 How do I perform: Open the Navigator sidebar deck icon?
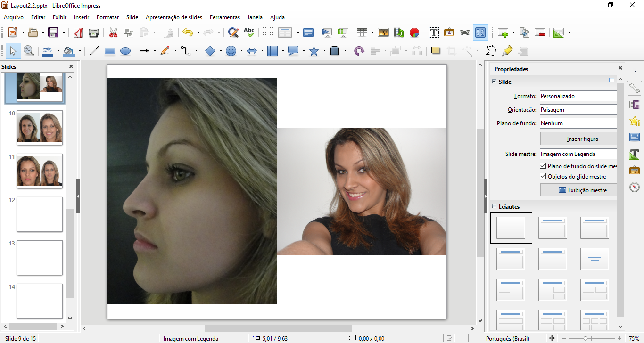[635, 187]
